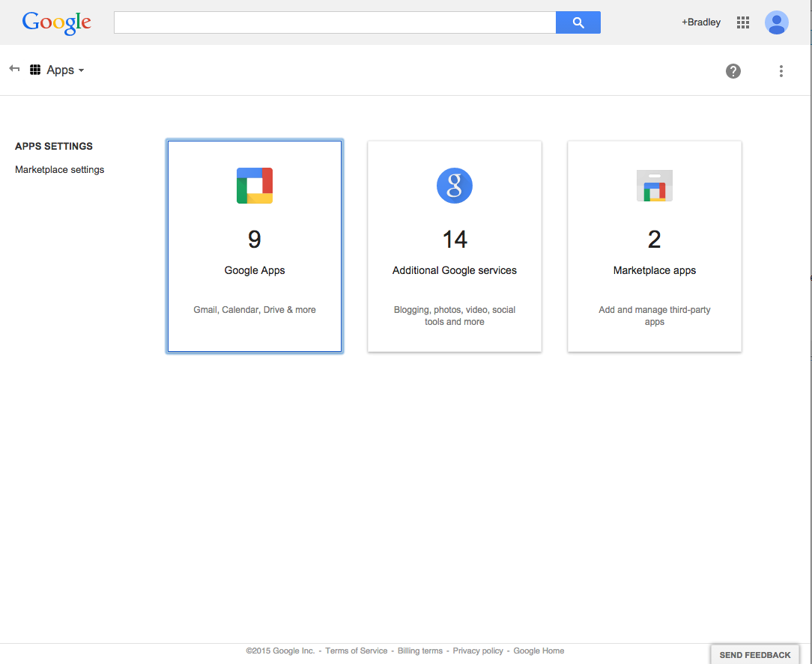The width and height of the screenshot is (812, 664).
Task: Open the Google Home footer link
Action: (539, 651)
